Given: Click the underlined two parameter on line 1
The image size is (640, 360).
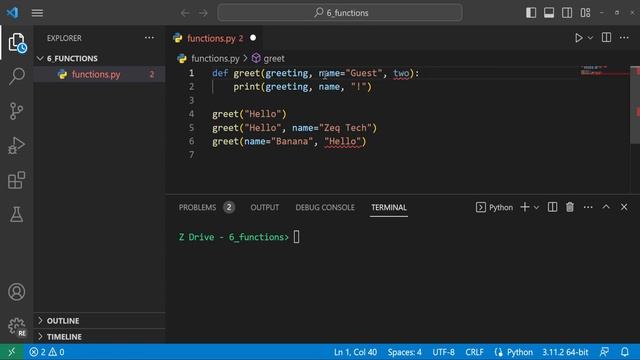Looking at the screenshot, I should point(401,73).
